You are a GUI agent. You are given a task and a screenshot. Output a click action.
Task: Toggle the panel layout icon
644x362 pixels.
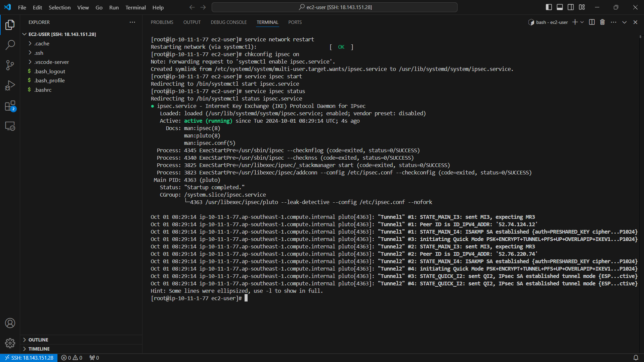[560, 7]
